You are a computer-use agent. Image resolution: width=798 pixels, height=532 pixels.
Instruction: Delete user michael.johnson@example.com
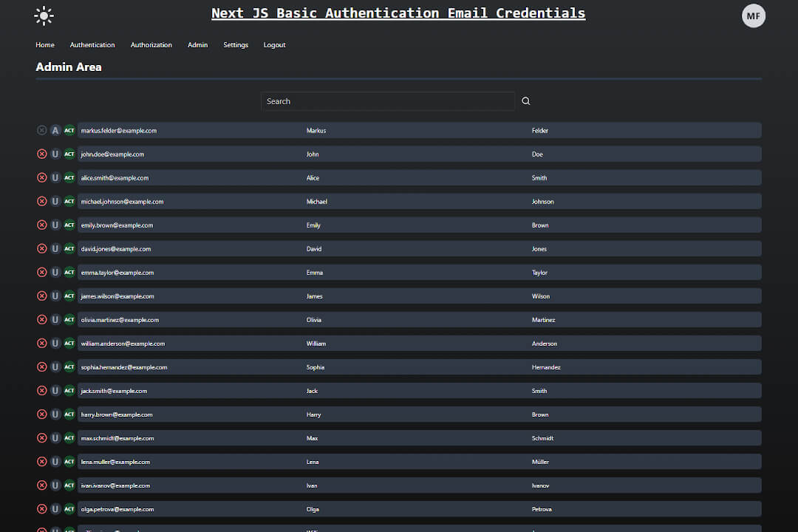pos(41,201)
